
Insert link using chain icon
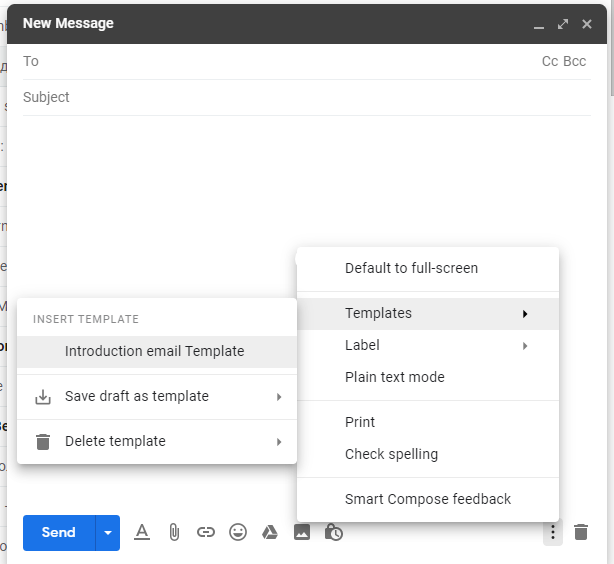point(206,532)
